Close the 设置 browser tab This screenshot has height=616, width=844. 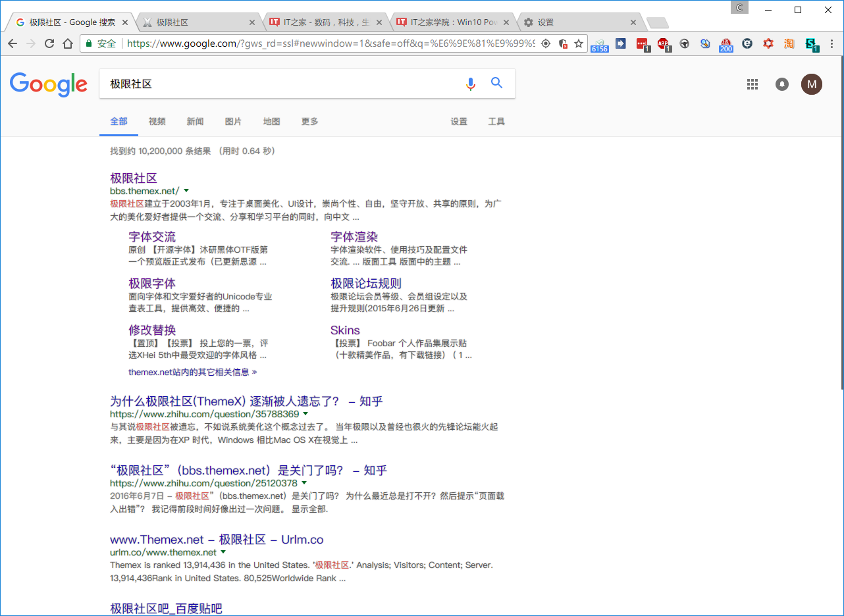tap(633, 22)
